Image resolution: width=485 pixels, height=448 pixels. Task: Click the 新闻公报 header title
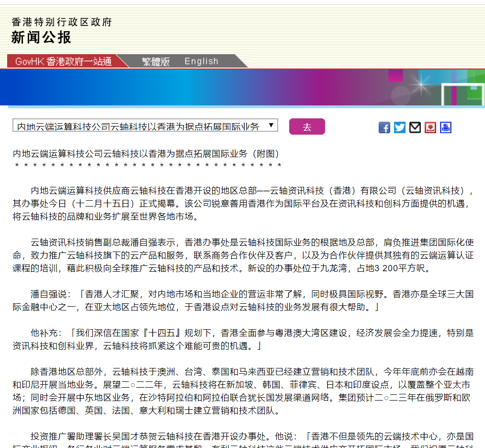[41, 37]
